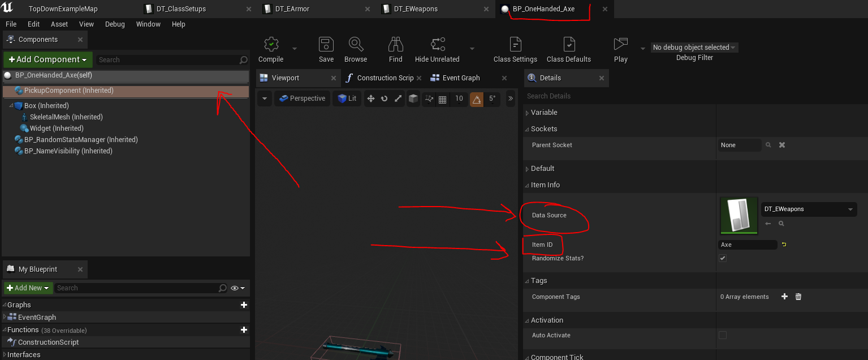
Task: Switch to the DT_EArmor tab
Action: (x=292, y=9)
